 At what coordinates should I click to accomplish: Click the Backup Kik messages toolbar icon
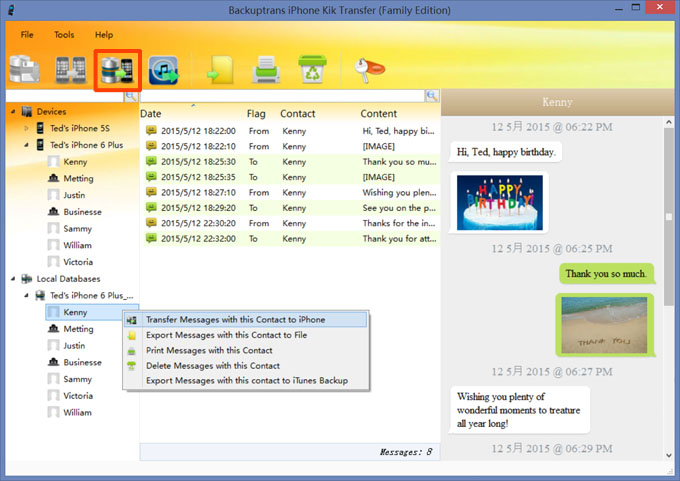[x=25, y=70]
